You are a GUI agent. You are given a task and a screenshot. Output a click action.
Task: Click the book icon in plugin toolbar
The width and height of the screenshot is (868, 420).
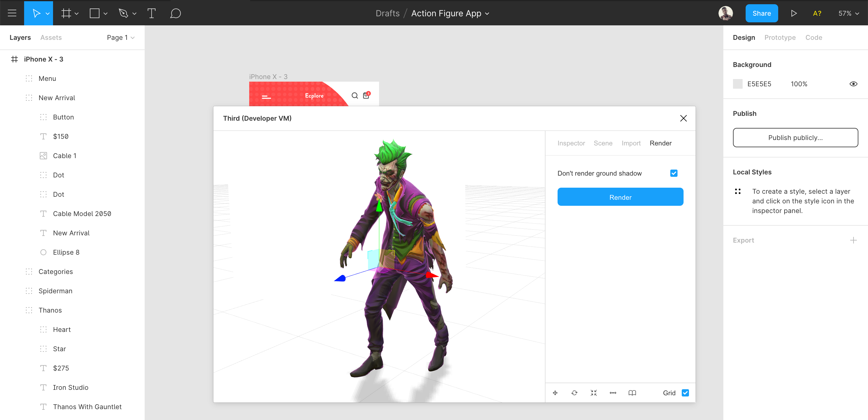point(632,393)
